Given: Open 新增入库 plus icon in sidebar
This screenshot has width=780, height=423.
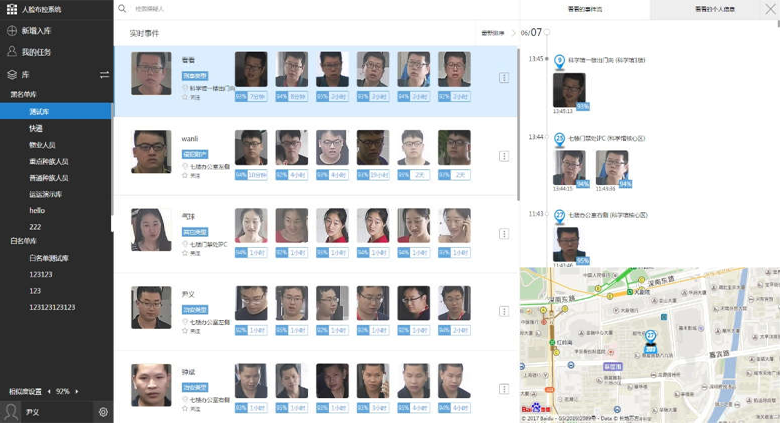Looking at the screenshot, I should tap(12, 30).
